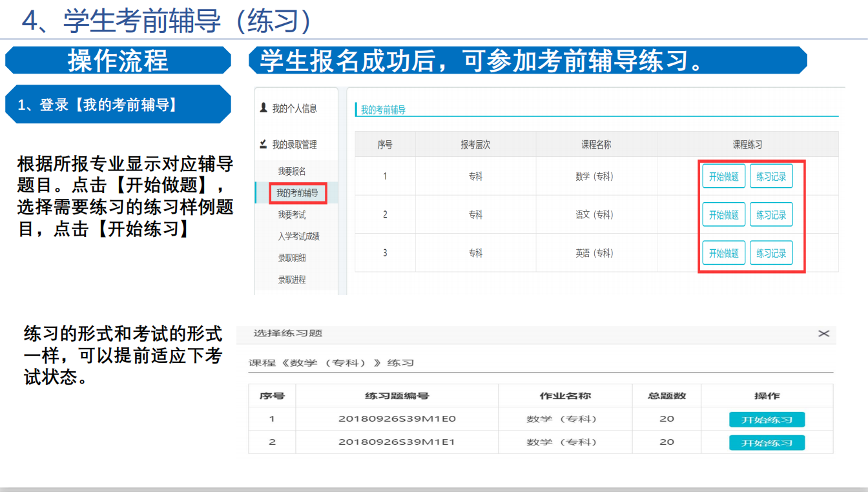Close the 选择练习题 dialog with X
Viewport: 868px width, 492px height.
click(x=823, y=333)
